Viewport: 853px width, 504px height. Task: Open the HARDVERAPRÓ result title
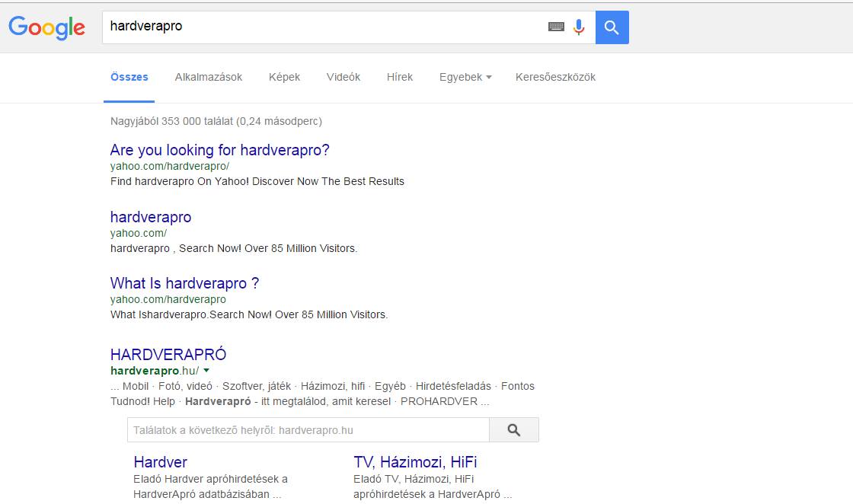point(168,355)
